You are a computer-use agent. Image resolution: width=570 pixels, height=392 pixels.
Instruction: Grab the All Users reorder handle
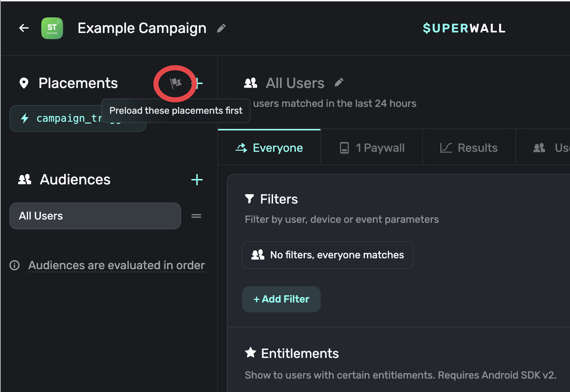(x=196, y=216)
